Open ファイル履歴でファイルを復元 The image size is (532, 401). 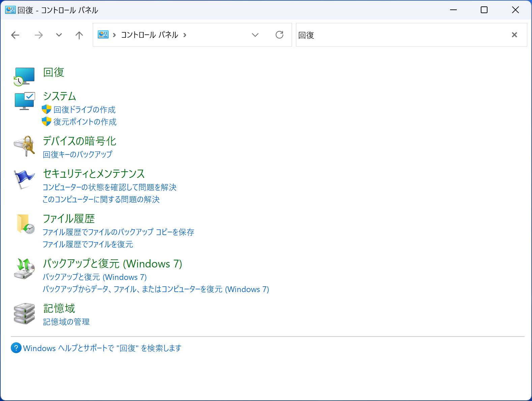(x=88, y=244)
